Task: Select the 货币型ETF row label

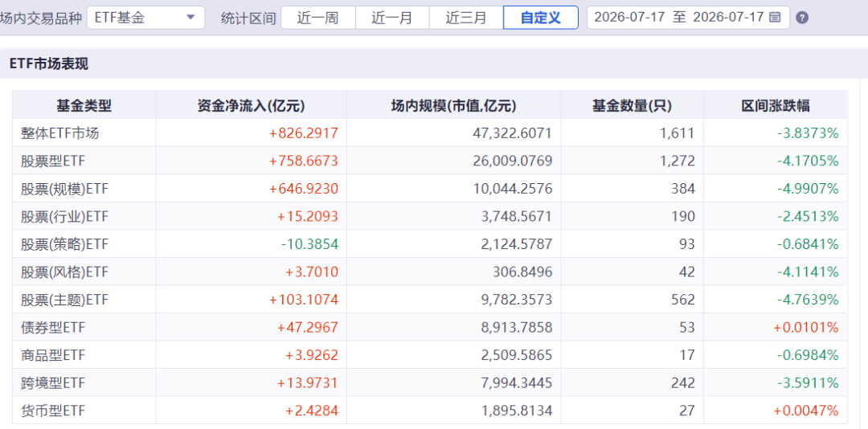Action: point(53,411)
